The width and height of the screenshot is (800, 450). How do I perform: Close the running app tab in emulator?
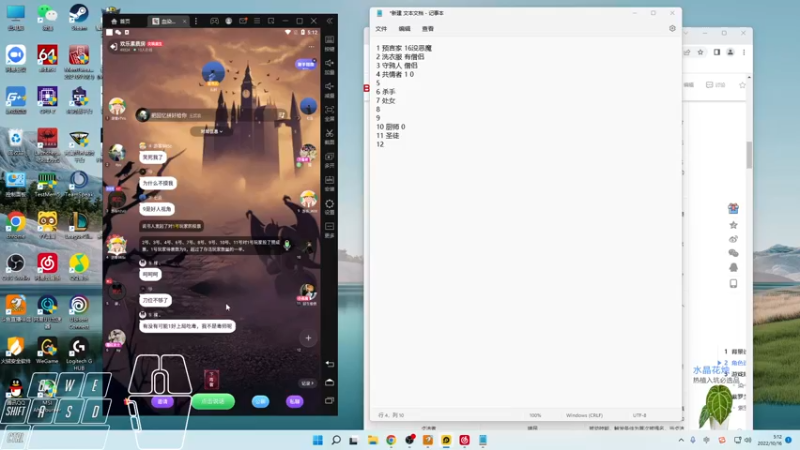click(x=184, y=21)
